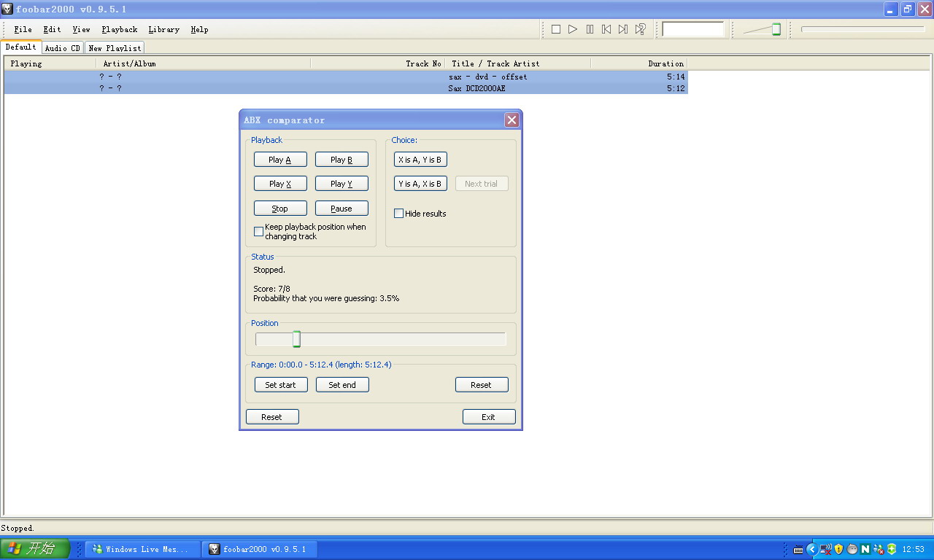Viewport: 934px width, 560px height.
Task: Select the track sax - dvd - offset
Action: pos(346,77)
